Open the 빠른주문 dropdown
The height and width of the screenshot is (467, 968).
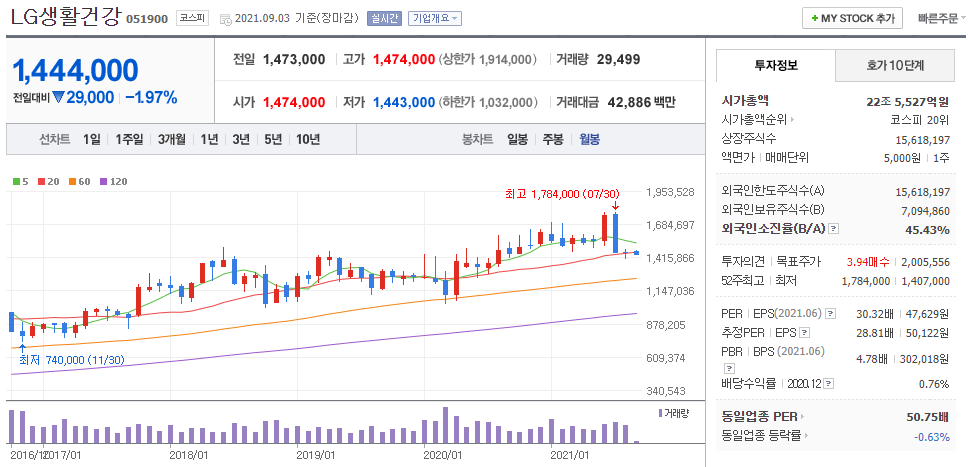point(942,19)
